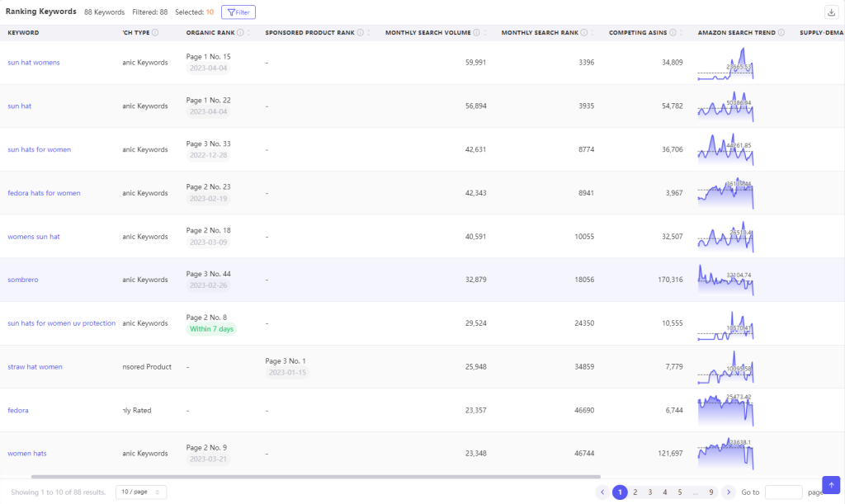Open keyword link fedora hats for women
Screen dimensions: 845x504
pyautogui.click(x=44, y=193)
